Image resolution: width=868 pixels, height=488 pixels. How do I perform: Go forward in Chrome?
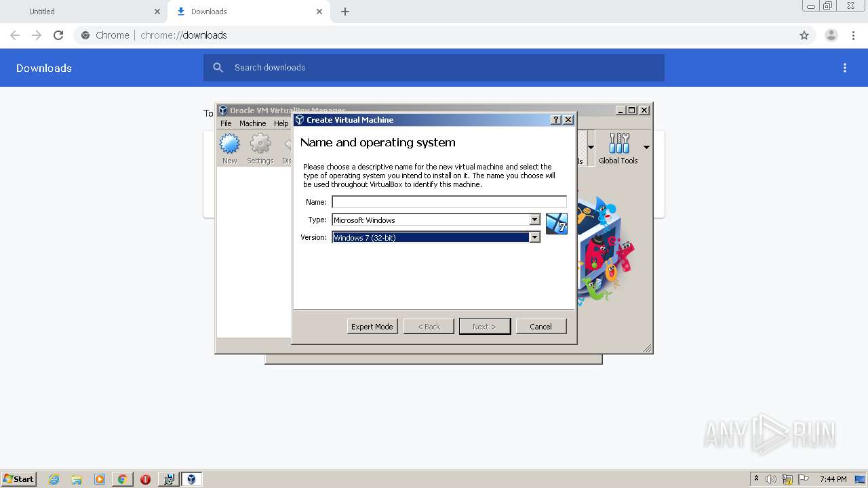pyautogui.click(x=37, y=35)
